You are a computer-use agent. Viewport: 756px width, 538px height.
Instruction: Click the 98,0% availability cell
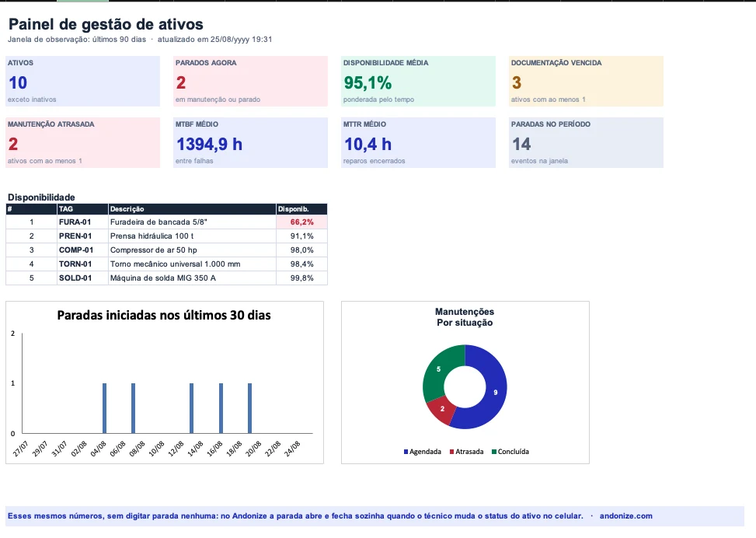point(301,250)
